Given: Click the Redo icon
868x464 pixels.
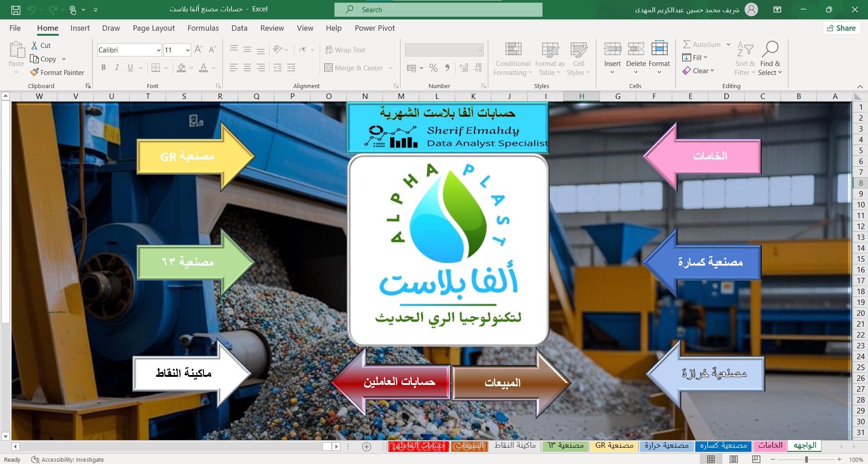Looking at the screenshot, I should (x=53, y=9).
